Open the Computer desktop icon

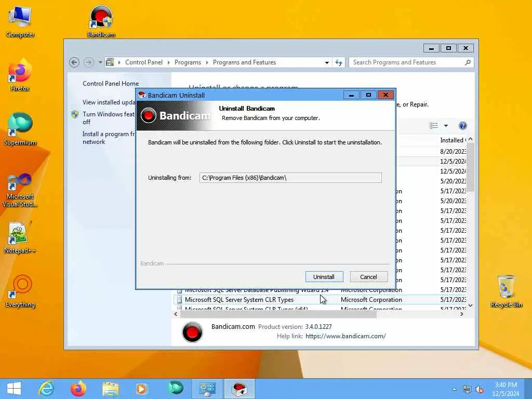20,22
